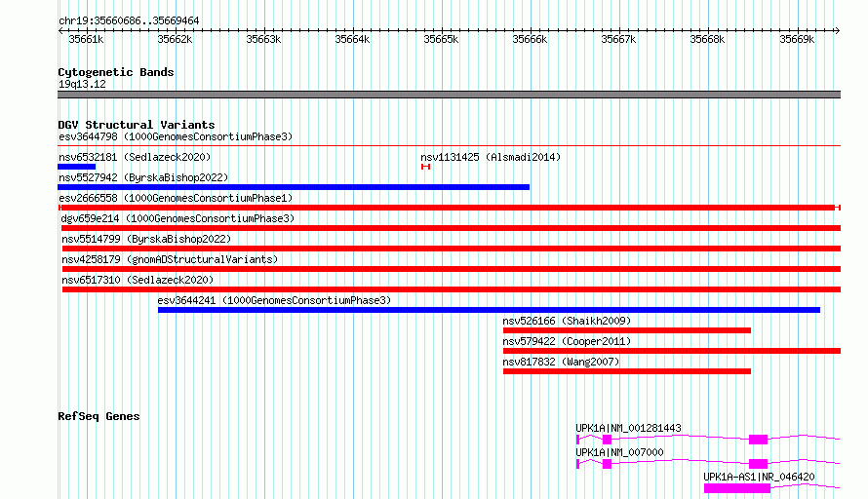868x499 pixels.
Task: Click the red bar for nsv579422
Action: (672, 351)
